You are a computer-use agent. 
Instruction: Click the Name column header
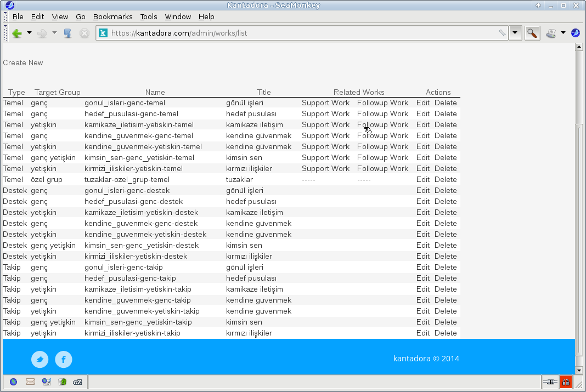point(155,92)
